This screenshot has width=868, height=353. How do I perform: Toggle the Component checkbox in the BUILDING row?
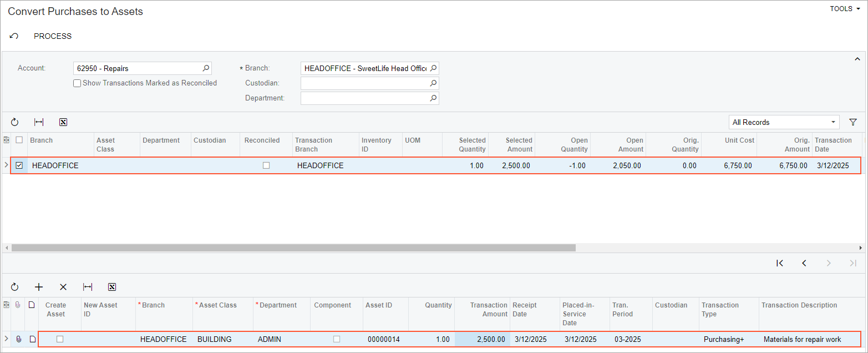click(x=337, y=339)
